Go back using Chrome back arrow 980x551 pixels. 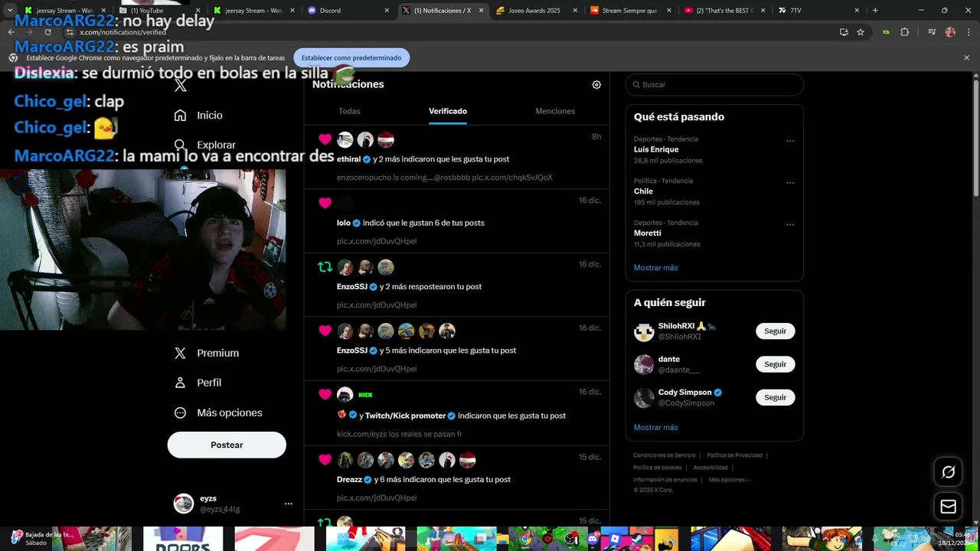(11, 32)
